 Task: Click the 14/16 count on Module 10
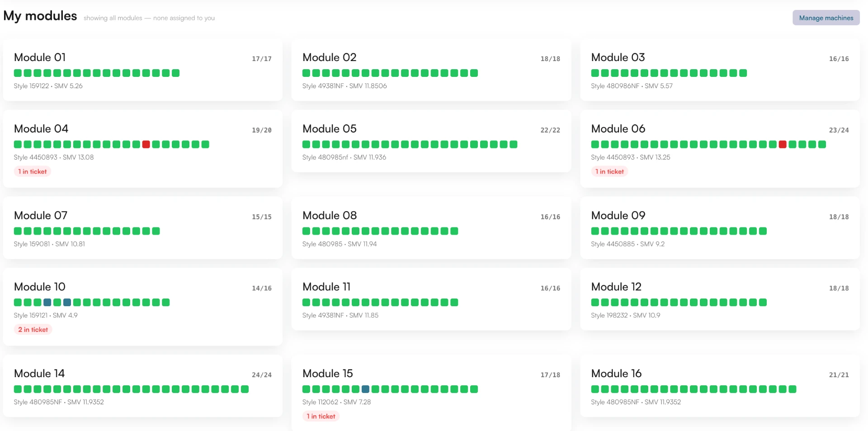point(262,289)
